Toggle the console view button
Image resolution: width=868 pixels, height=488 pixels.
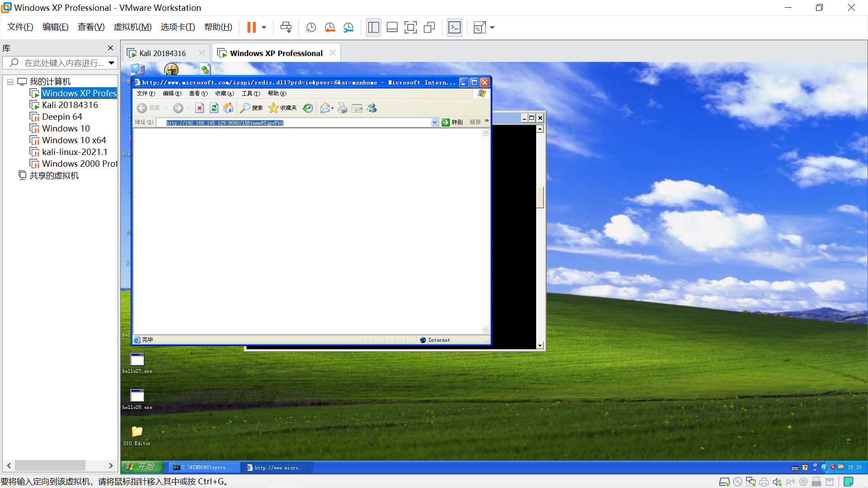coord(454,28)
